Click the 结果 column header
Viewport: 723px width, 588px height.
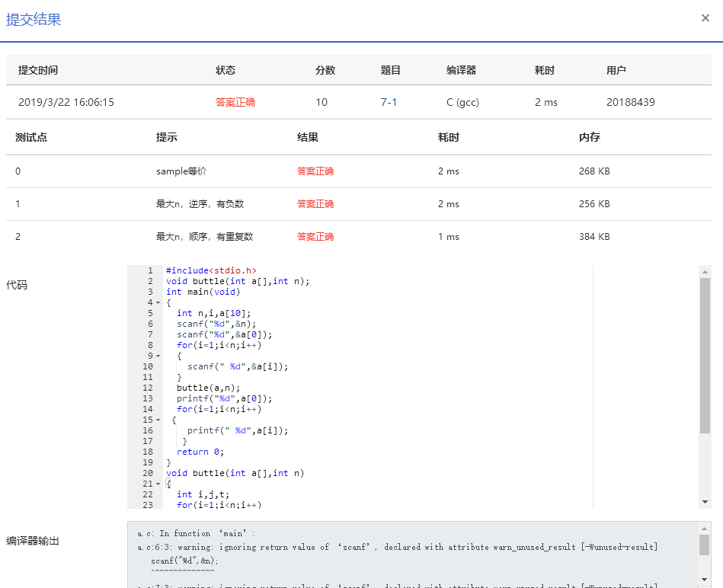[308, 137]
